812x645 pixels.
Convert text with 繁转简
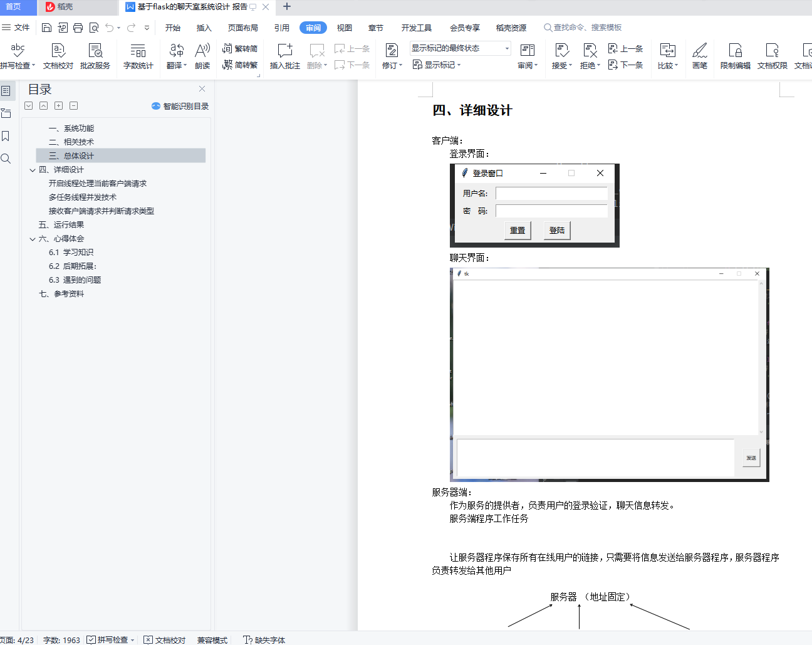(240, 49)
